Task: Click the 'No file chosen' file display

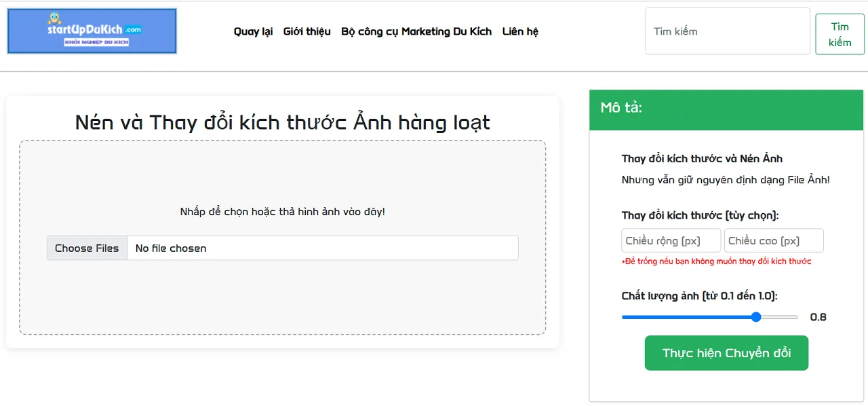Action: [x=170, y=248]
